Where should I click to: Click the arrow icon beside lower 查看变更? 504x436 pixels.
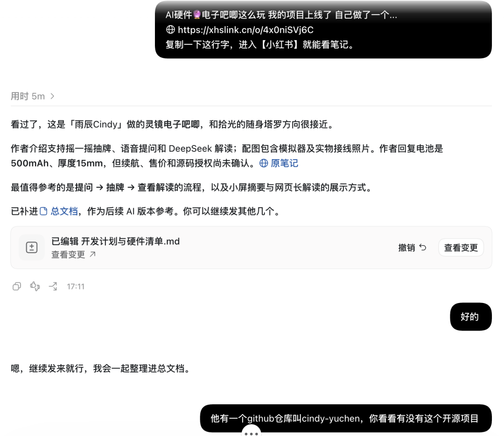(x=92, y=254)
